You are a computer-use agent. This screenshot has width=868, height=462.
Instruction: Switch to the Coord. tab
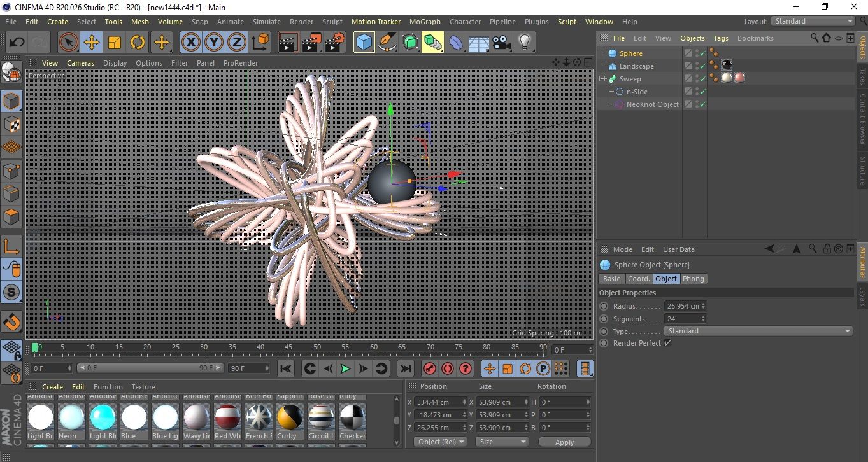pyautogui.click(x=638, y=279)
